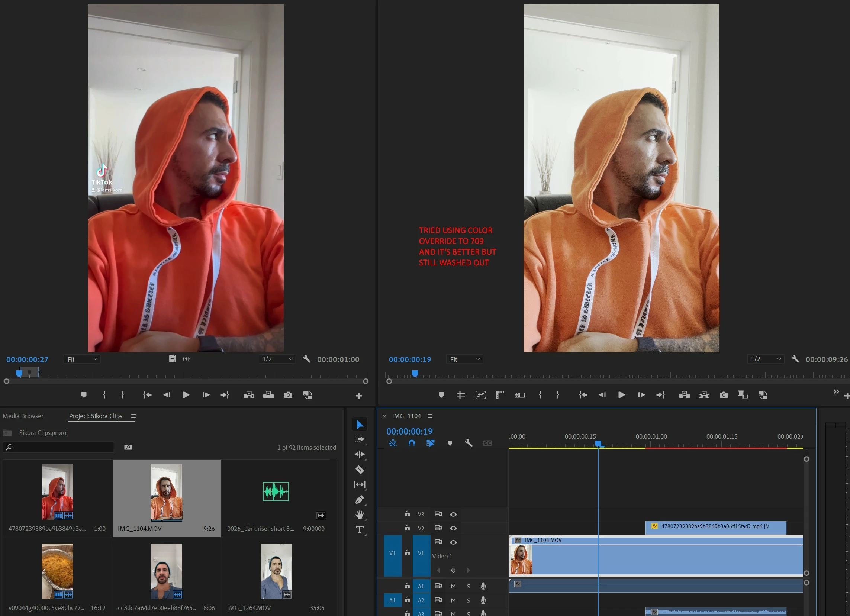
Task: Open Project: Sikora Clips panel menu
Action: (x=133, y=416)
